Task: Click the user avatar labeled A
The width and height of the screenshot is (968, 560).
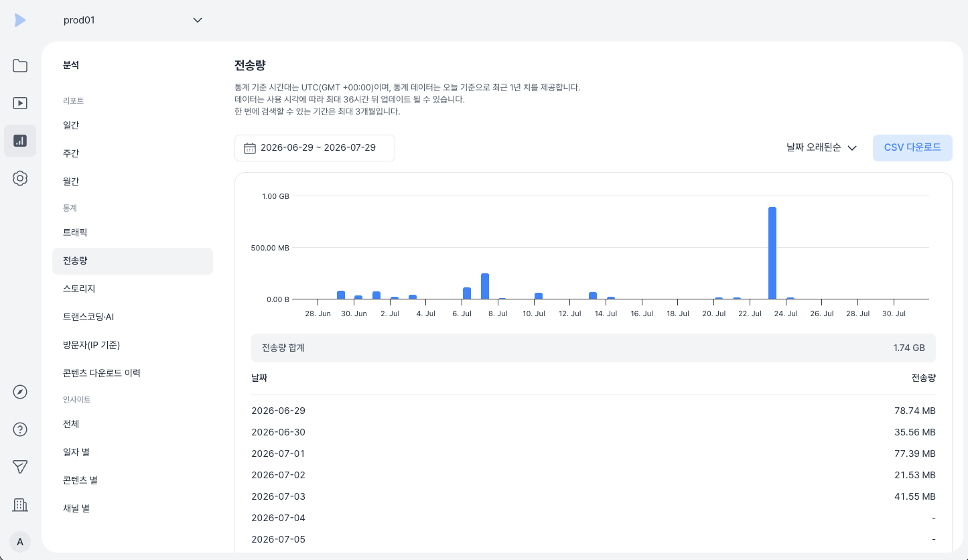Action: [20, 542]
